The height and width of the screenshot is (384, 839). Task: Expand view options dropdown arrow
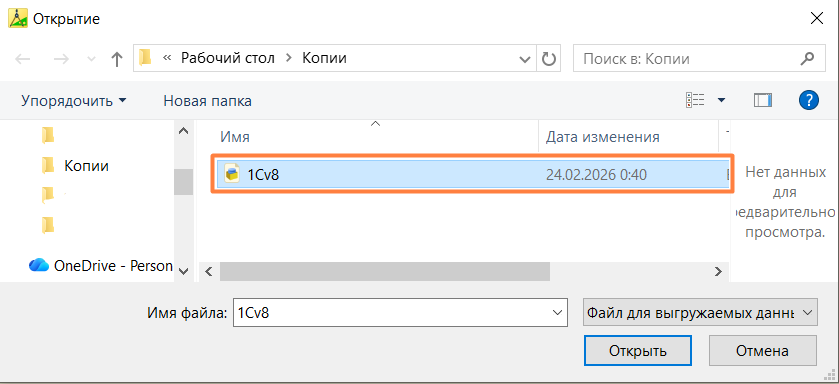(721, 100)
